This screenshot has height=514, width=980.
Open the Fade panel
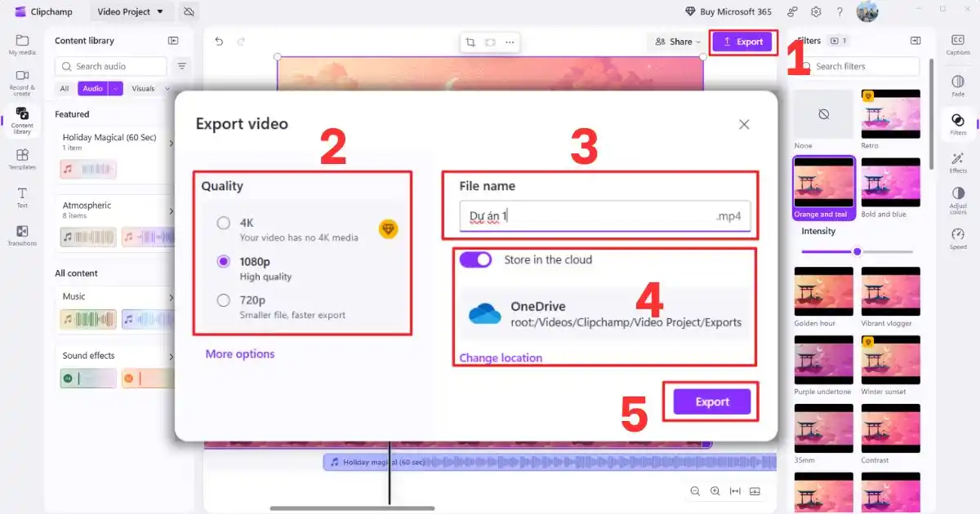tap(958, 85)
